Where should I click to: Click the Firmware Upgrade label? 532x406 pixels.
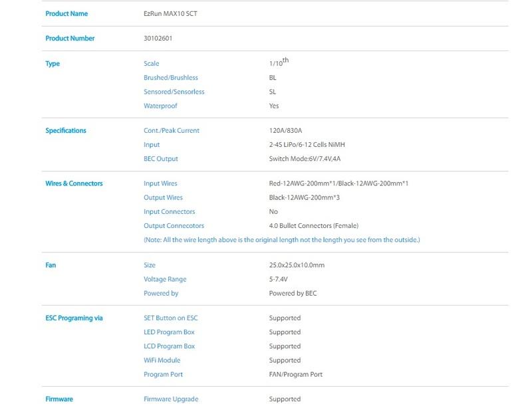point(171,399)
